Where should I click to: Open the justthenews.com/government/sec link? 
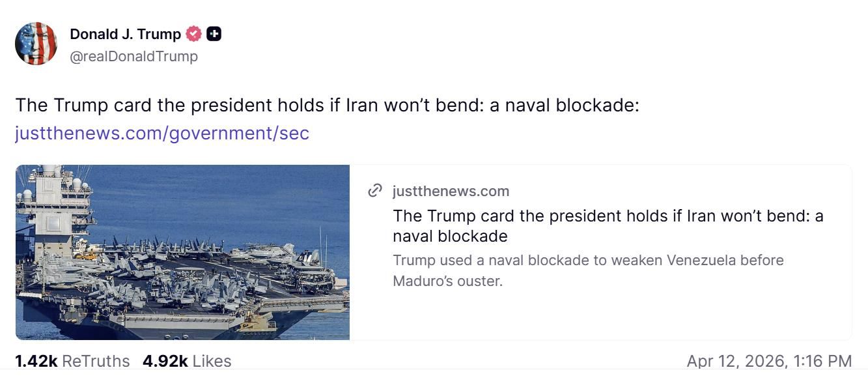(161, 133)
